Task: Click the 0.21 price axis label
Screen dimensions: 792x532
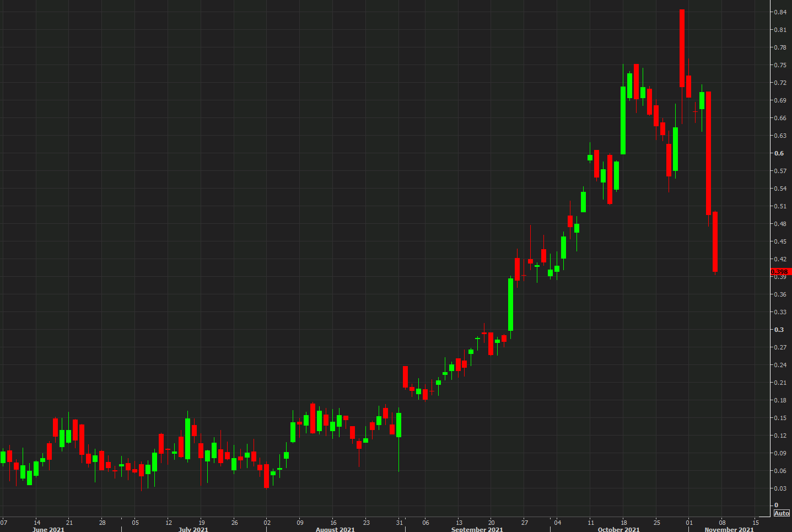Action: pos(780,383)
